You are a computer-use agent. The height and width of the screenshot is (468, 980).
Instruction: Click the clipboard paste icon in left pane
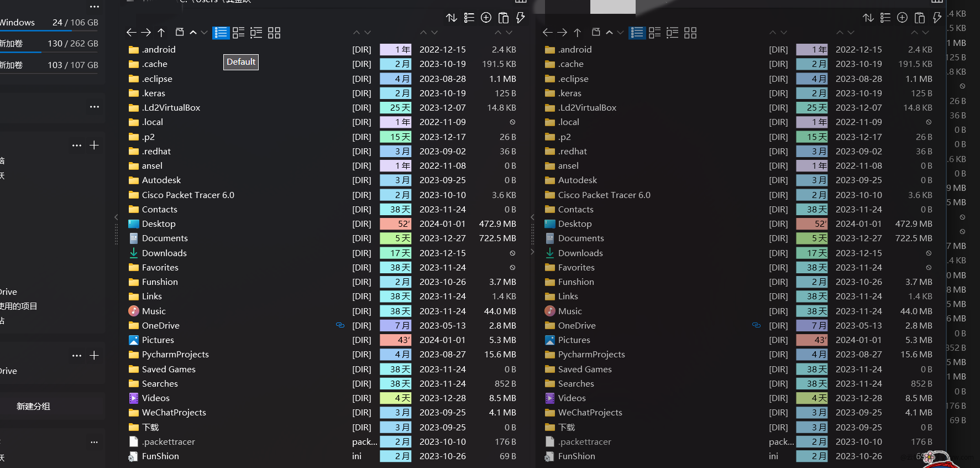[x=504, y=18]
